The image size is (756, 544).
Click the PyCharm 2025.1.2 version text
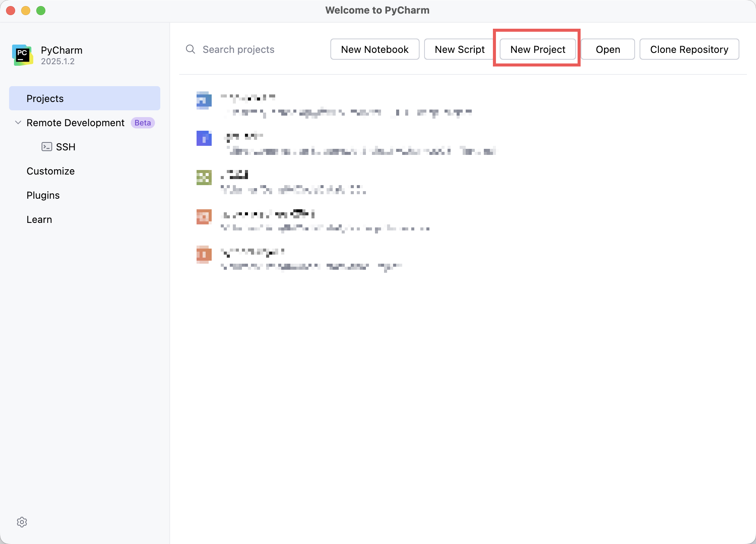58,61
